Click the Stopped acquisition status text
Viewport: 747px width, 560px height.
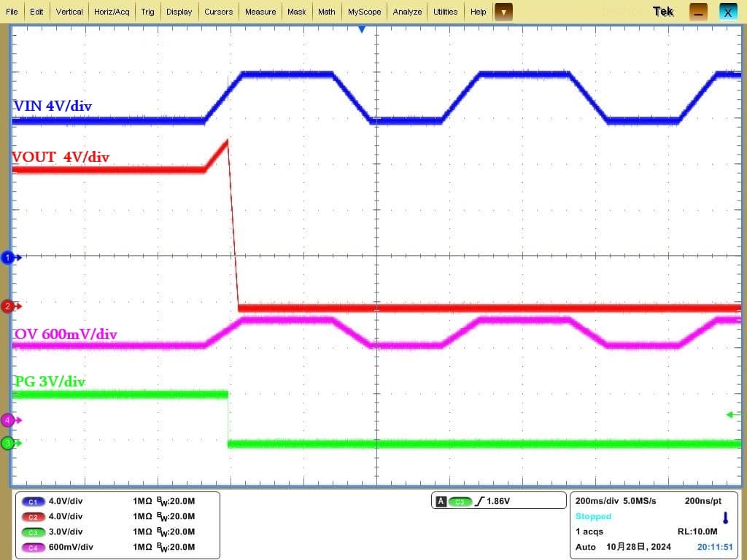(x=593, y=517)
